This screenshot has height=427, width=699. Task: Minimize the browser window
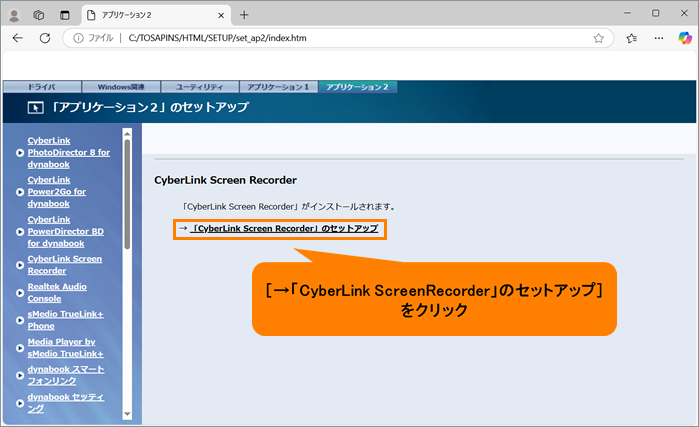(627, 13)
